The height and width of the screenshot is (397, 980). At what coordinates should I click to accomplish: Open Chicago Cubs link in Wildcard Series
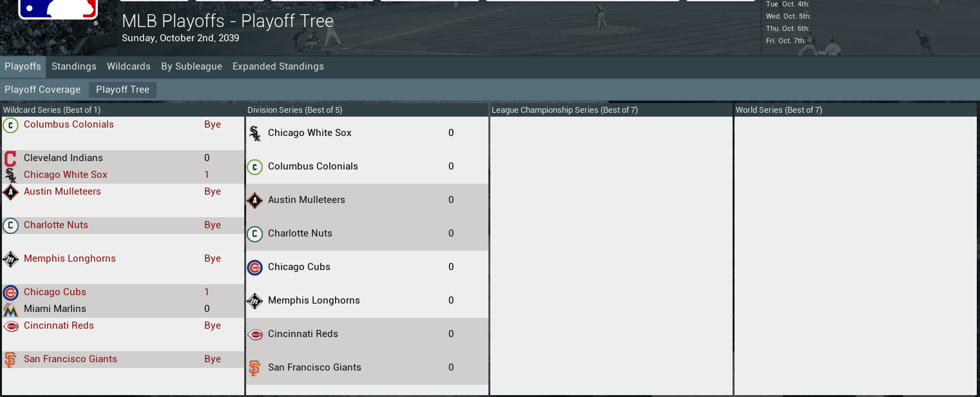tap(55, 292)
